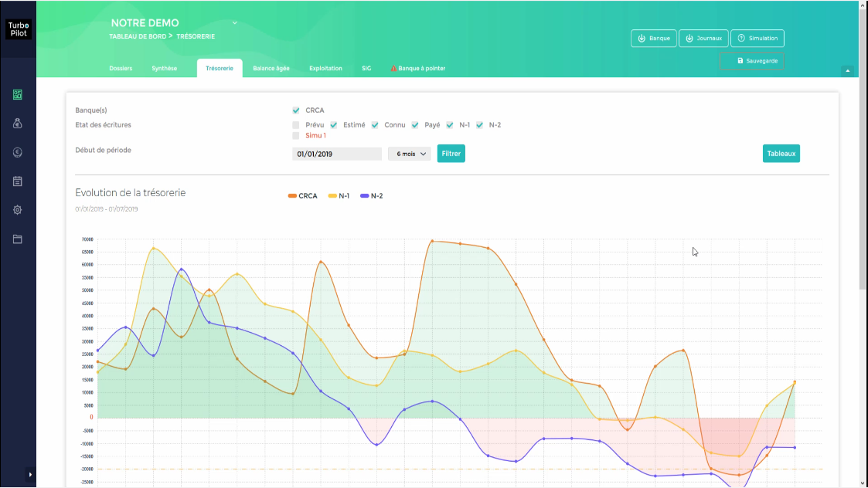This screenshot has width=868, height=488.
Task: Open the folder icon in sidebar
Action: 18,239
